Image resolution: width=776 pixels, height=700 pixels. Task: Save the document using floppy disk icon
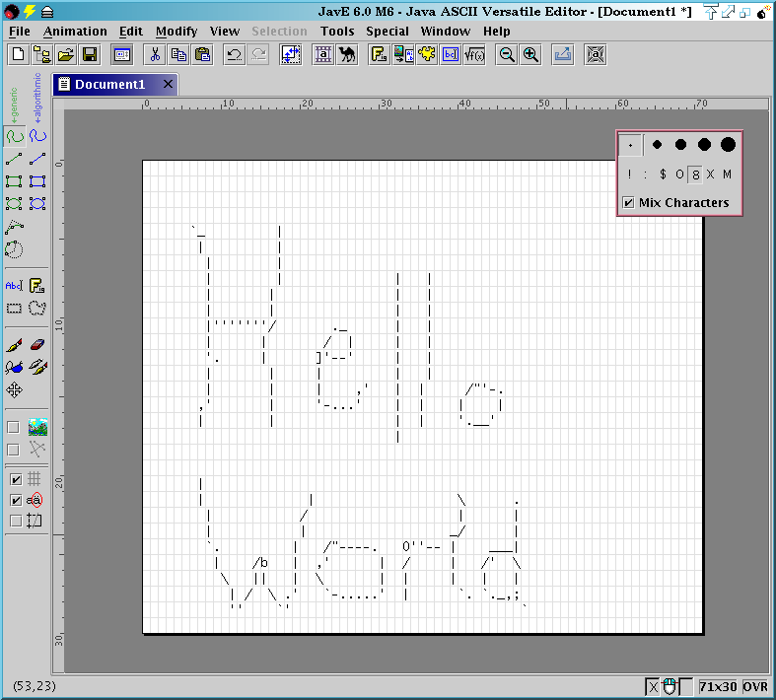pos(90,54)
